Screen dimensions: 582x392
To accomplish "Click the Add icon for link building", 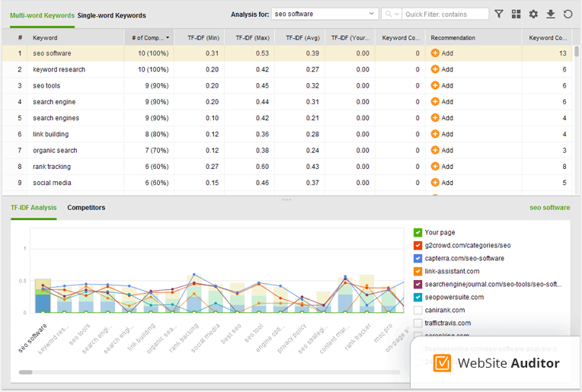I will pyautogui.click(x=435, y=134).
